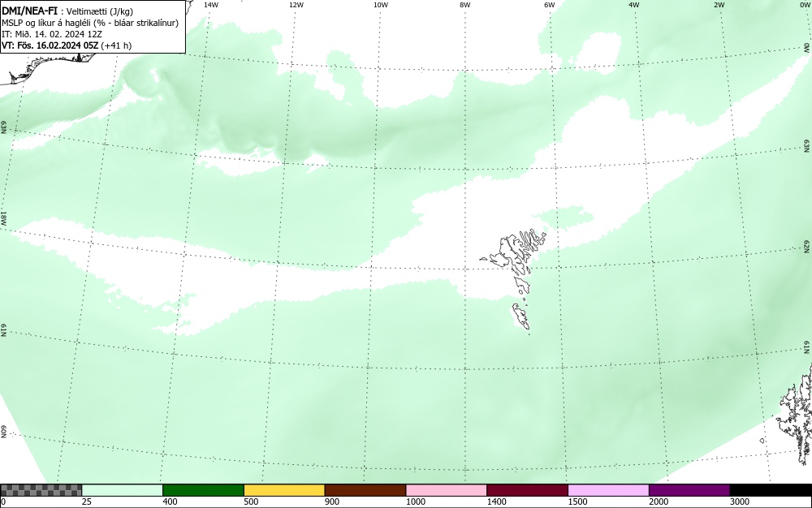Click the 14W longitude label
The image size is (812, 508).
point(211,5)
